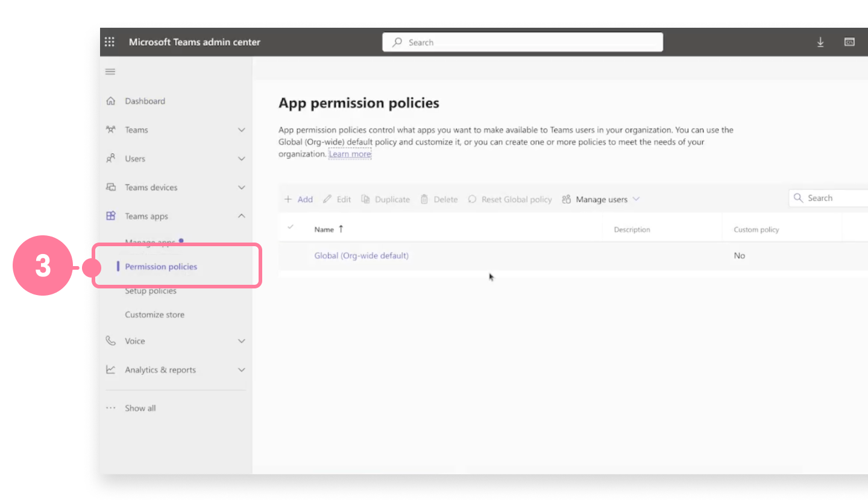Click the Duplicate copy icon
The height and width of the screenshot is (502, 868).
point(365,199)
